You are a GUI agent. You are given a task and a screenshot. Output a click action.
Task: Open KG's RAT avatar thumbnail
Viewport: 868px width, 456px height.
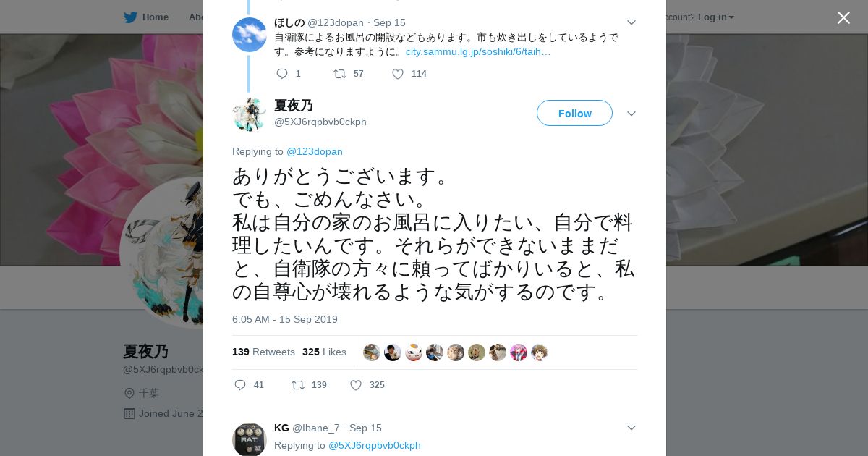coord(250,439)
